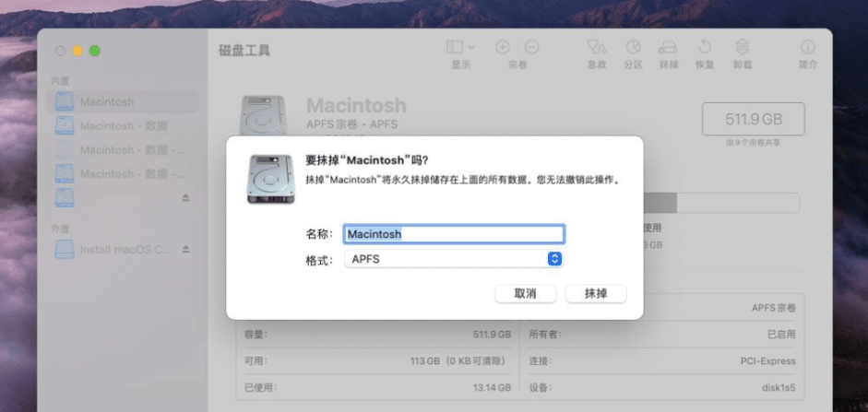The width and height of the screenshot is (868, 412).
Task: Click the 113 GB available value
Action: click(x=458, y=361)
